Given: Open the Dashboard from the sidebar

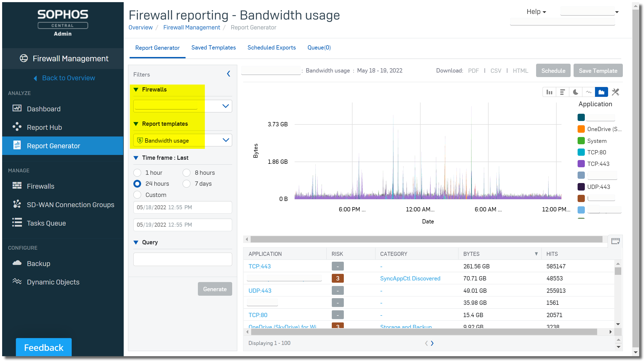Looking at the screenshot, I should coord(44,109).
